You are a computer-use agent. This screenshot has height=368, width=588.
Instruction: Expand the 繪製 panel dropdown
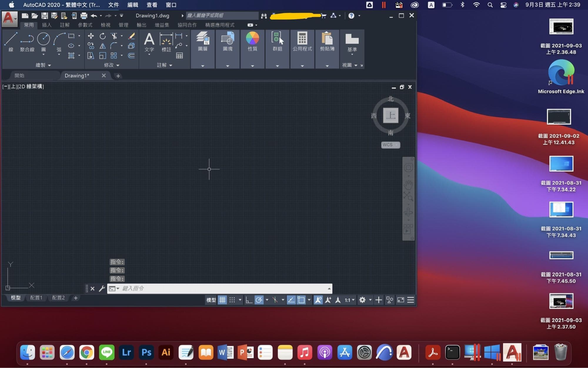(x=49, y=65)
